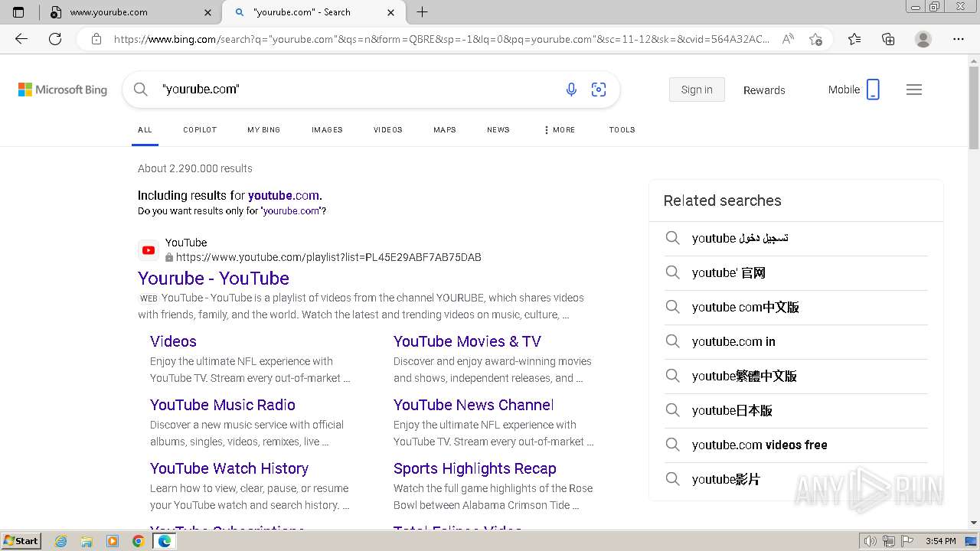Click the Sign in button

click(x=697, y=90)
